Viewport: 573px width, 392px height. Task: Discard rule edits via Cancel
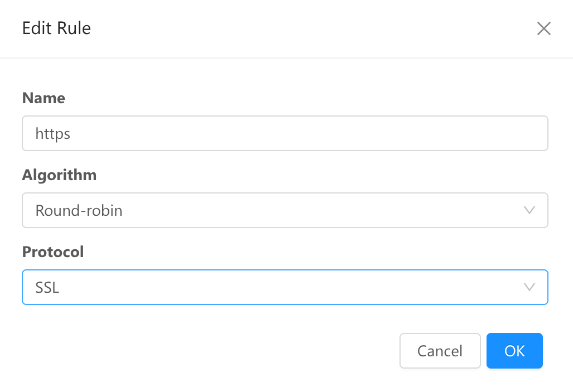coord(440,351)
